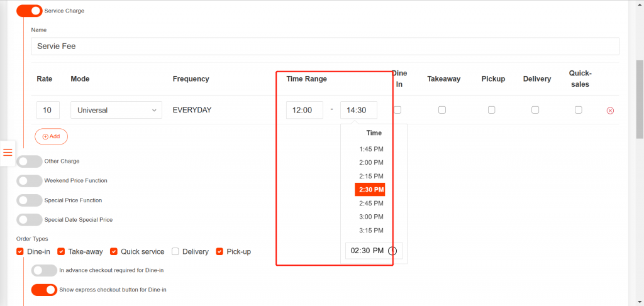
Task: Open the 12:00 start time picker
Action: [x=304, y=110]
